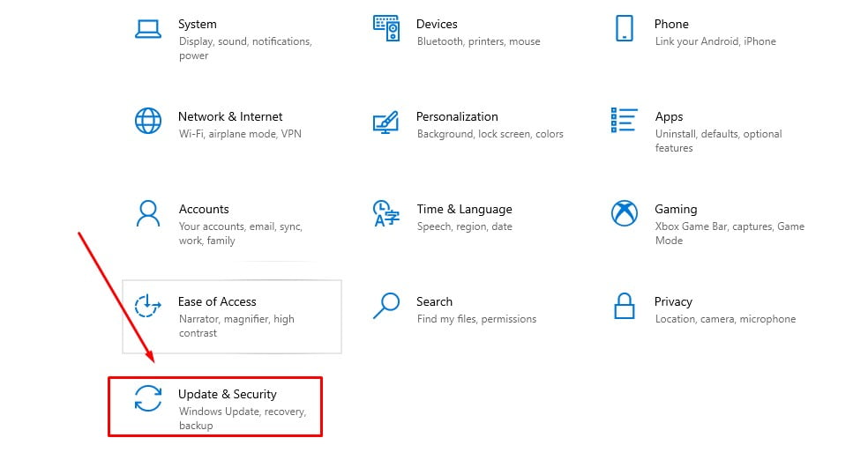Click 'Xbox Game Bar, captures, Game Mode' text
The height and width of the screenshot is (460, 868).
point(730,234)
